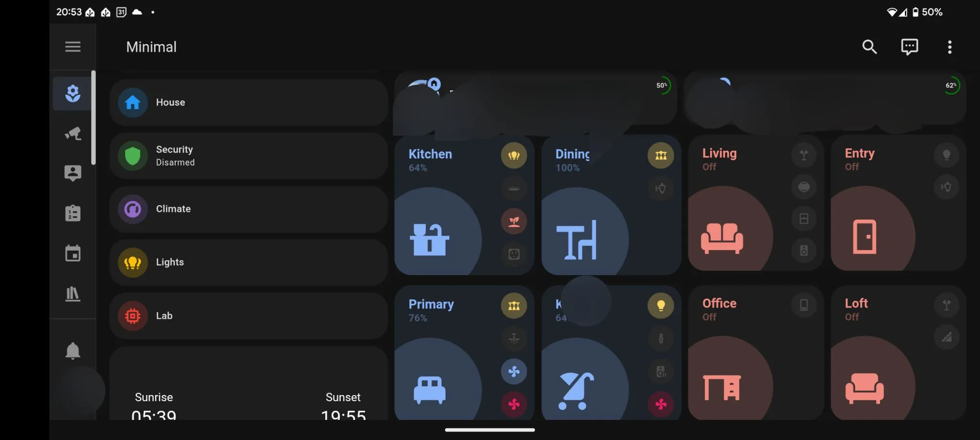The height and width of the screenshot is (440, 980).
Task: Open the person badge sidebar view
Action: coord(73,173)
